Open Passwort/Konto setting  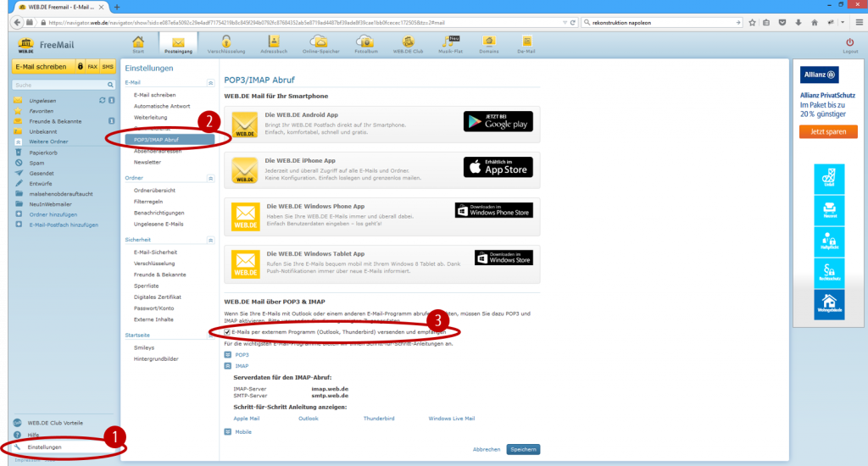coord(154,308)
